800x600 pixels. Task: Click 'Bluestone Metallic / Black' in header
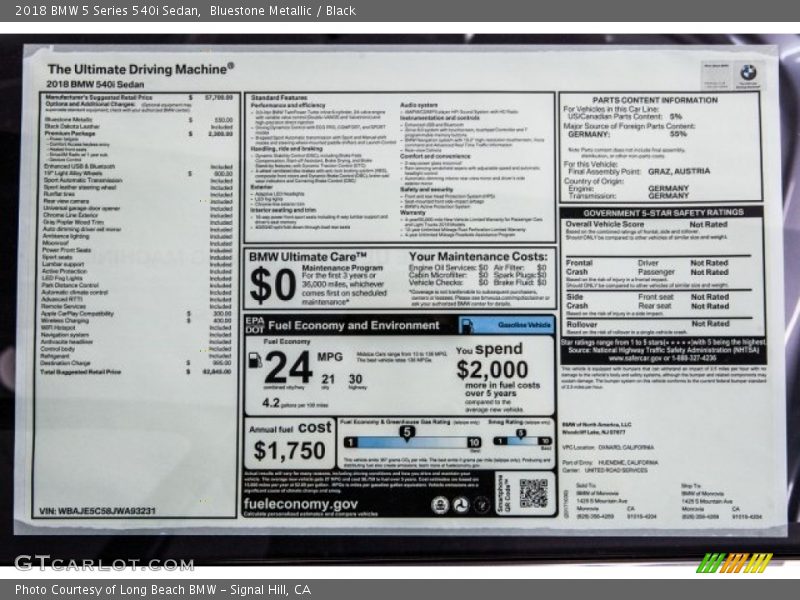283,11
